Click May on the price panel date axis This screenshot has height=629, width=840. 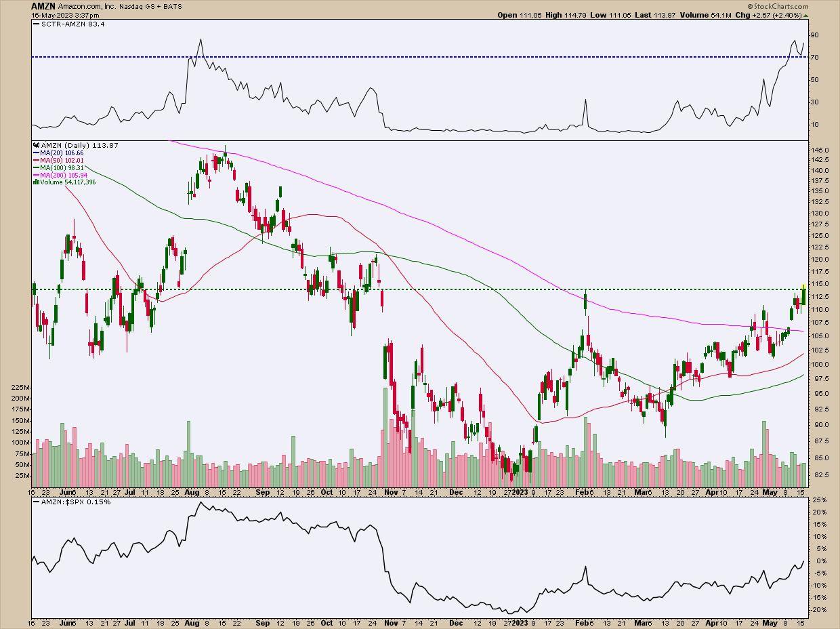(x=771, y=491)
